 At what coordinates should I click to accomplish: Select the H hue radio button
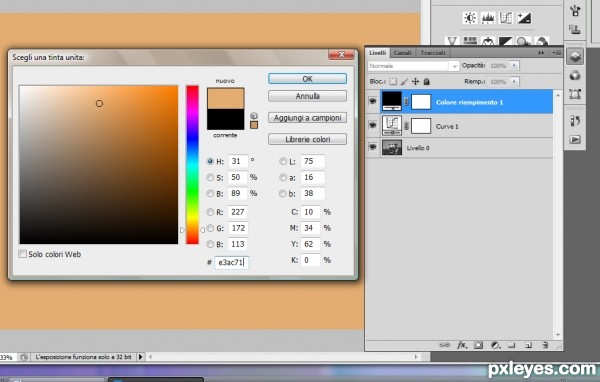210,161
